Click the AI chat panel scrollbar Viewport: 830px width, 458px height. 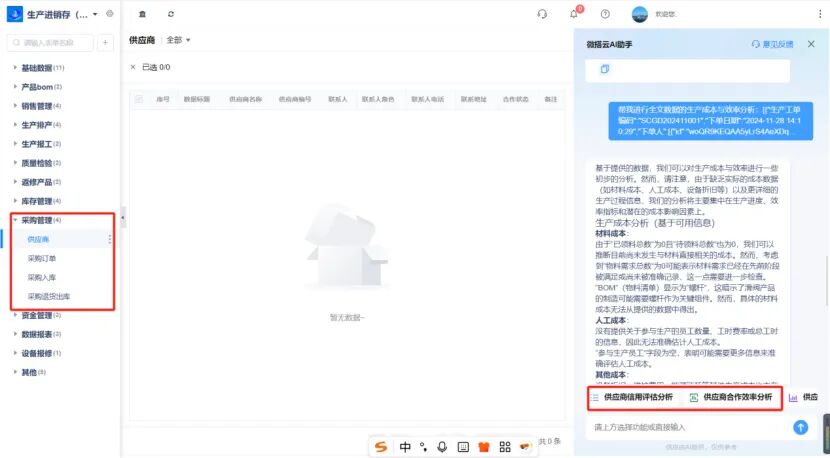[827, 281]
